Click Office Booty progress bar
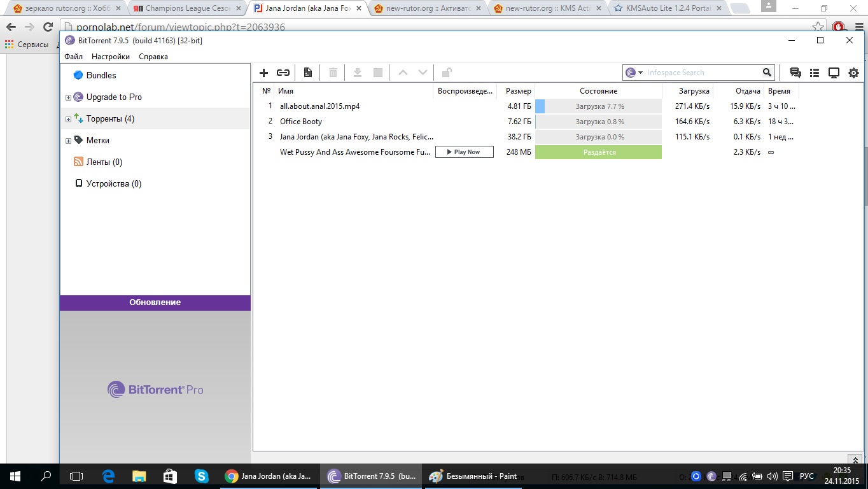Viewport: 868px width, 489px height. coord(598,122)
